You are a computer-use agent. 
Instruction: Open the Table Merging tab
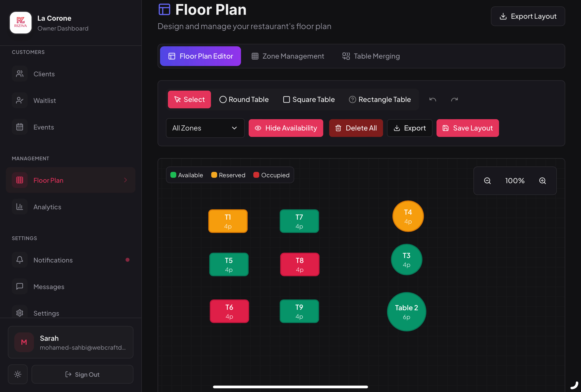pyautogui.click(x=371, y=56)
